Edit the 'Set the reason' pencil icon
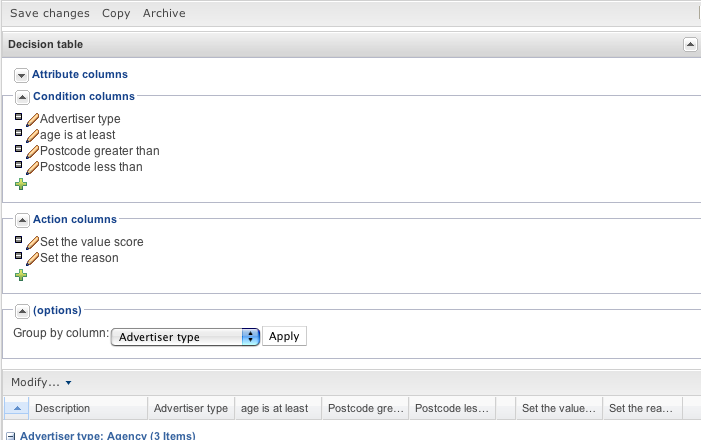This screenshot has height=440, width=701. pos(32,258)
